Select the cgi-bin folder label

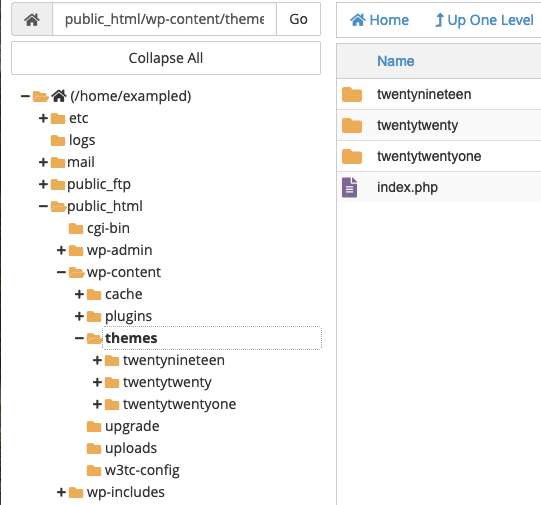coord(108,228)
